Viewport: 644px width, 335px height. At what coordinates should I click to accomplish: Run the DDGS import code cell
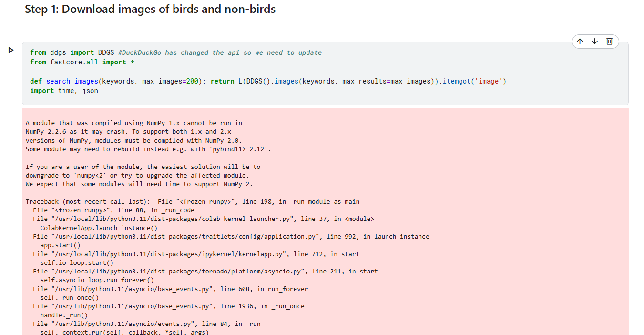point(11,50)
